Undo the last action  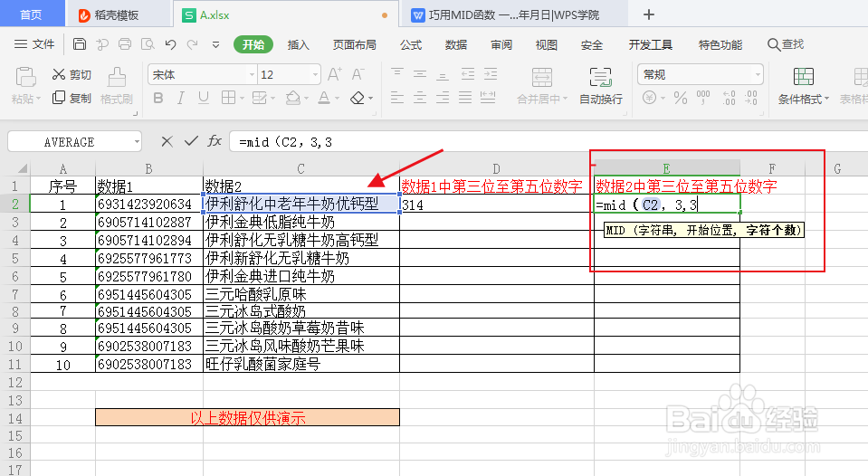tap(170, 44)
